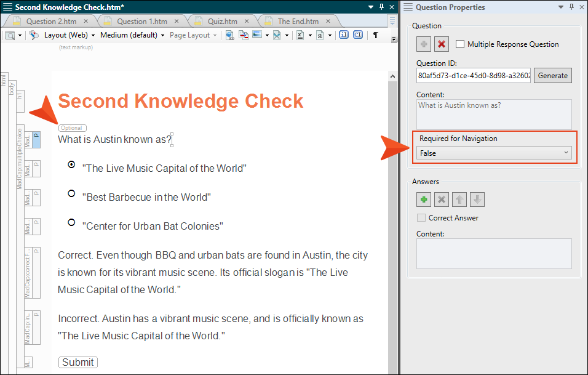Delete the question with the red X

coord(442,44)
